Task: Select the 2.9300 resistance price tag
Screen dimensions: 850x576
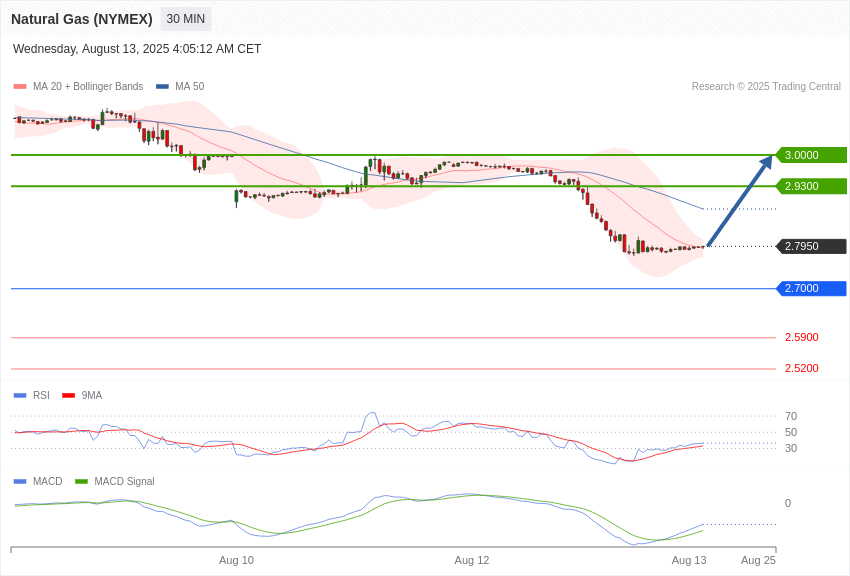Action: pyautogui.click(x=812, y=186)
